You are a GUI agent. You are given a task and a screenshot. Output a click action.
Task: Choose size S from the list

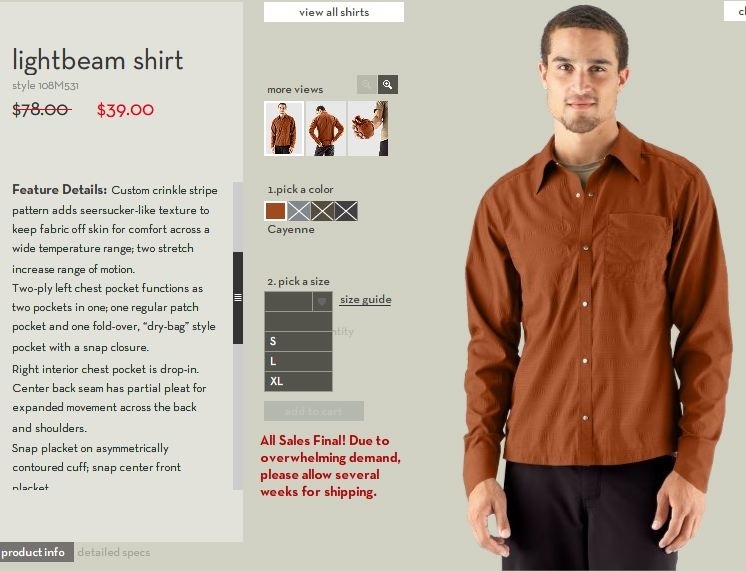(298, 341)
